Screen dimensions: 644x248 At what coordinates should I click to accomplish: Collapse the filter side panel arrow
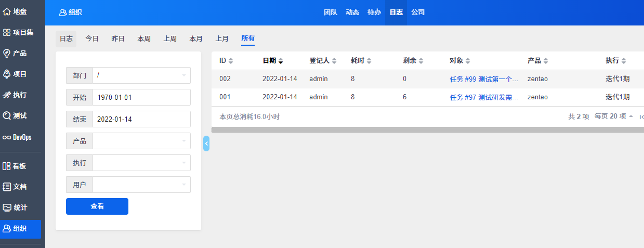point(206,143)
